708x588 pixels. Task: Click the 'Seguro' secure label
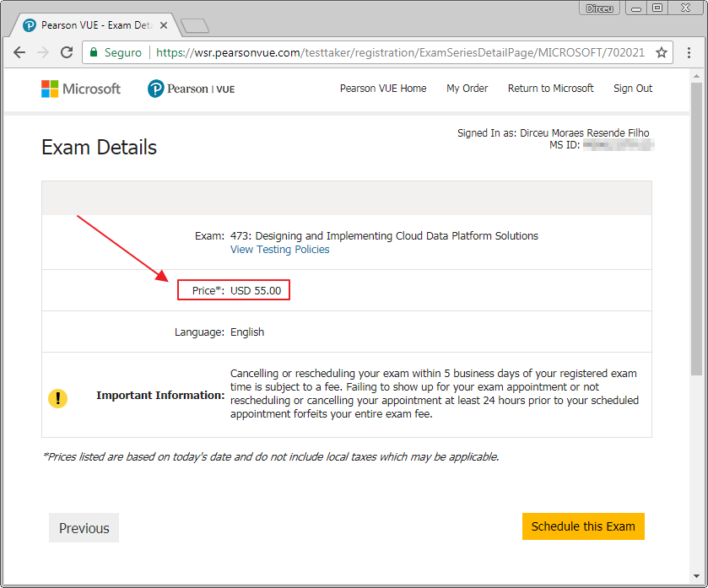tap(123, 53)
